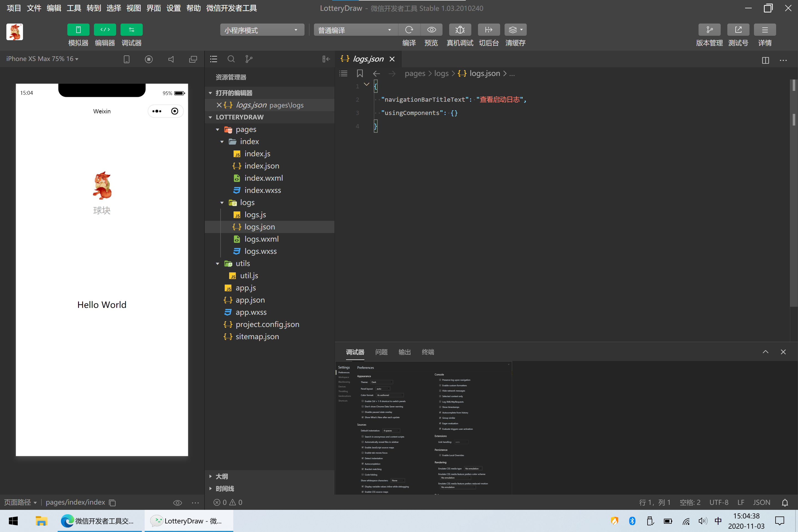The image size is (798, 532).
Task: Click the 详情 details button
Action: 764,30
